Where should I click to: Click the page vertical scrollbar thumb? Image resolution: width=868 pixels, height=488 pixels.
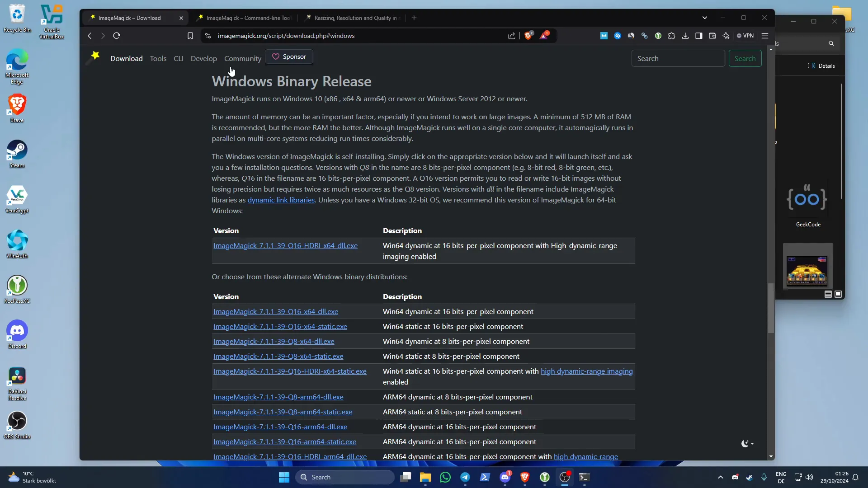(771, 308)
